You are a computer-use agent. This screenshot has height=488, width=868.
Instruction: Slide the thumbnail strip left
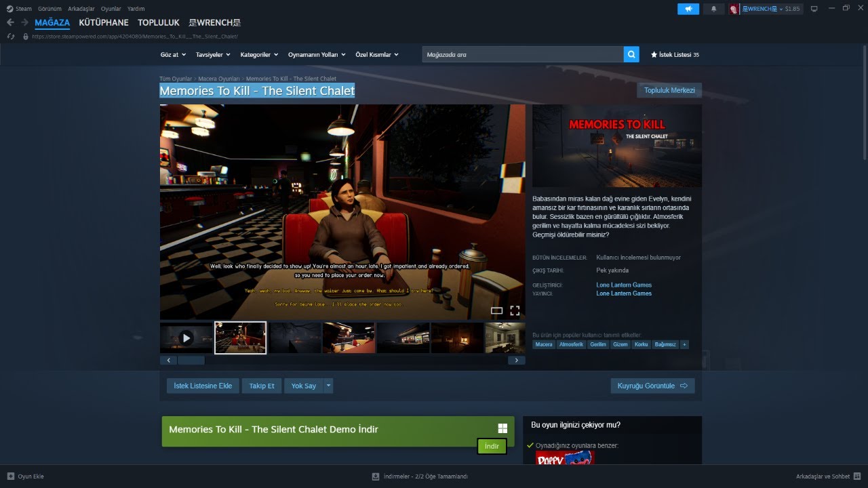pyautogui.click(x=167, y=361)
